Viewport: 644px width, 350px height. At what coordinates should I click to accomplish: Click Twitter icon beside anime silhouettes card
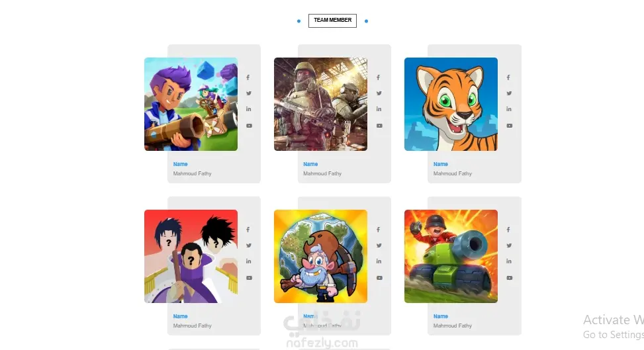point(249,245)
